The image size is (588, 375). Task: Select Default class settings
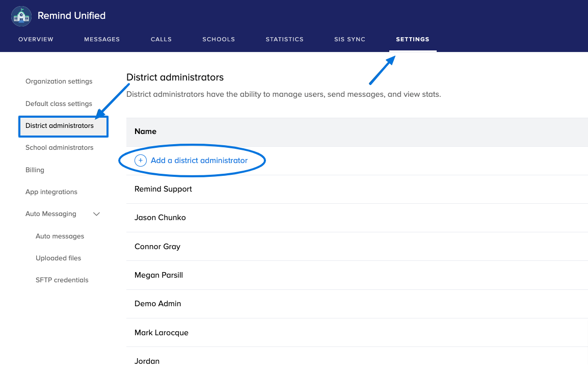59,104
